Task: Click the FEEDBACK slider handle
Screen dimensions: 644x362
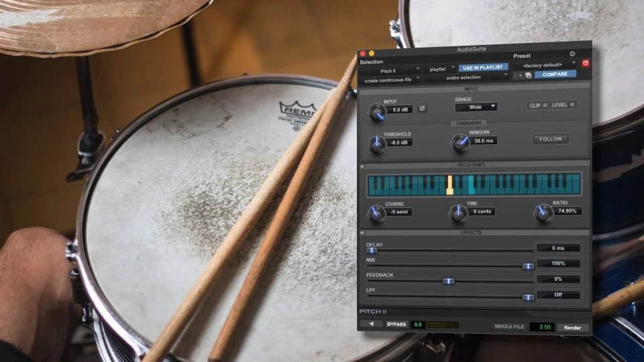Action: coord(448,281)
